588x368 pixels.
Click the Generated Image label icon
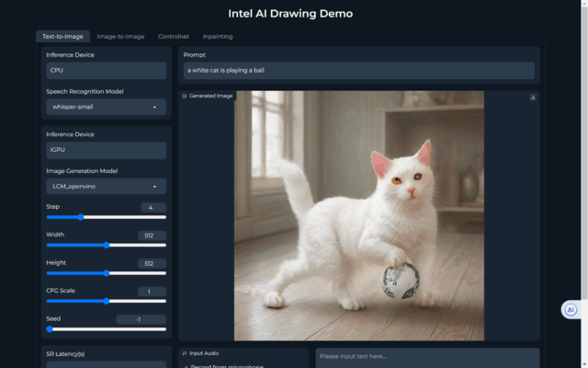click(184, 96)
